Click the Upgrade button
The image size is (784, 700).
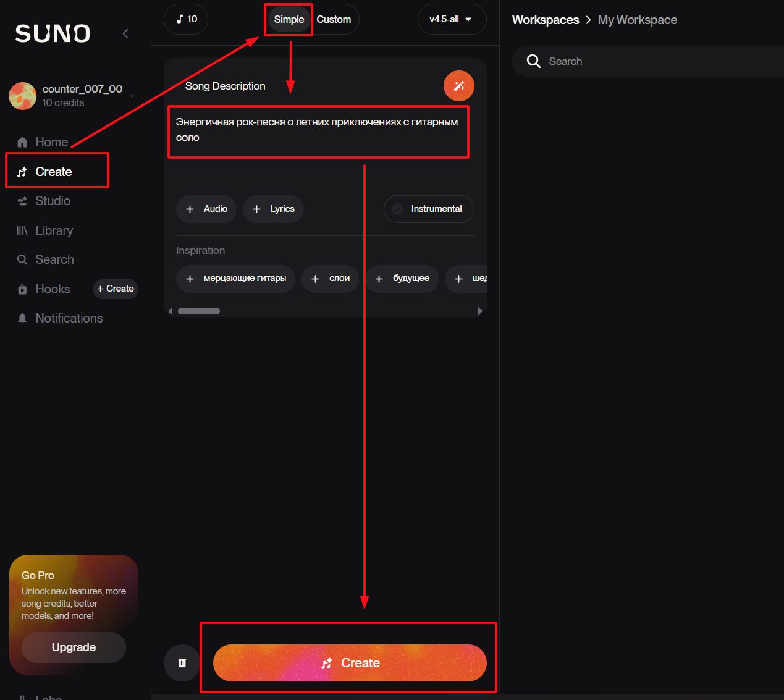[74, 647]
